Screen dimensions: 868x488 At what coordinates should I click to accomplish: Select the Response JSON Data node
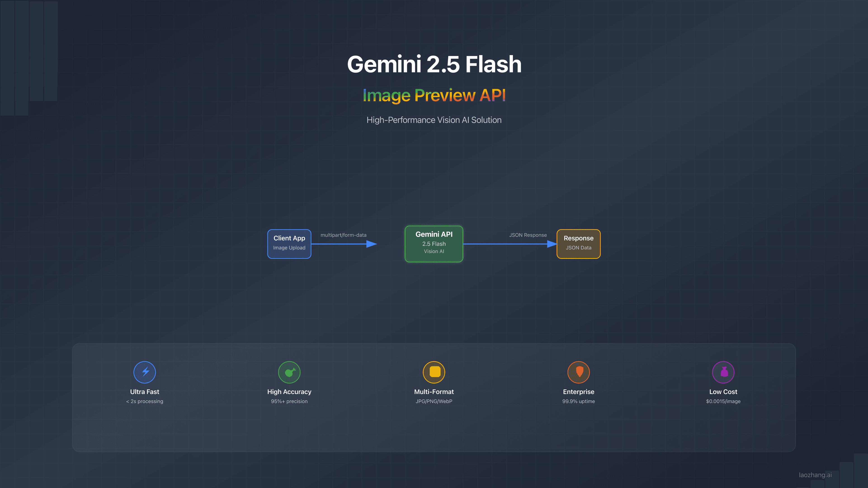[578, 244]
